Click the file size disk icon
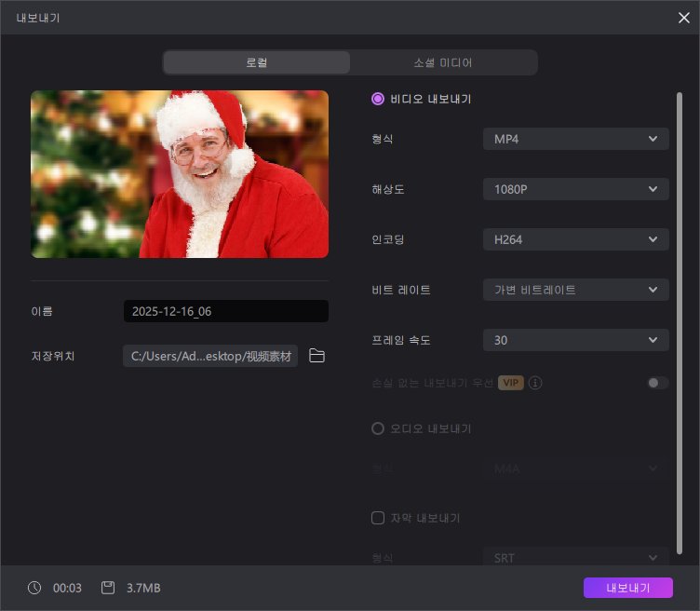Image resolution: width=700 pixels, height=611 pixels. (x=108, y=588)
